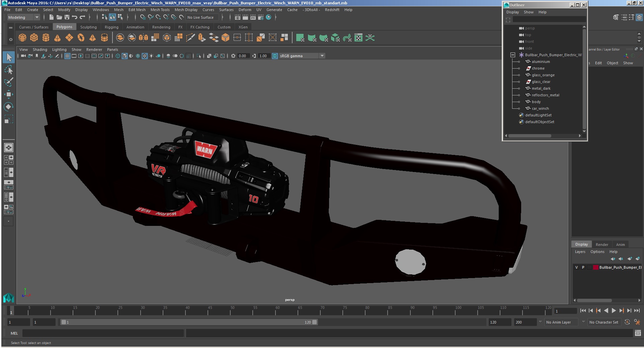The image size is (644, 348).
Task: Open the No Character Set dropdown
Action: [x=604, y=322]
